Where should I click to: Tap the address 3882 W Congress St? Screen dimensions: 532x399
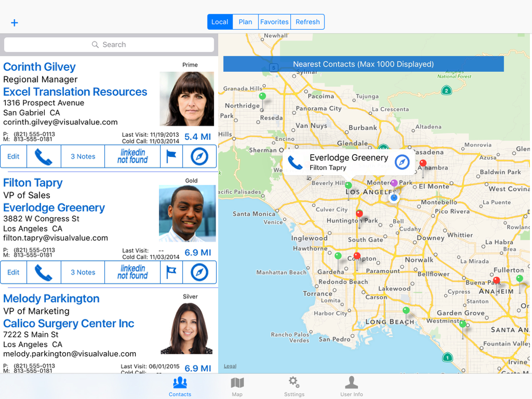coord(41,219)
